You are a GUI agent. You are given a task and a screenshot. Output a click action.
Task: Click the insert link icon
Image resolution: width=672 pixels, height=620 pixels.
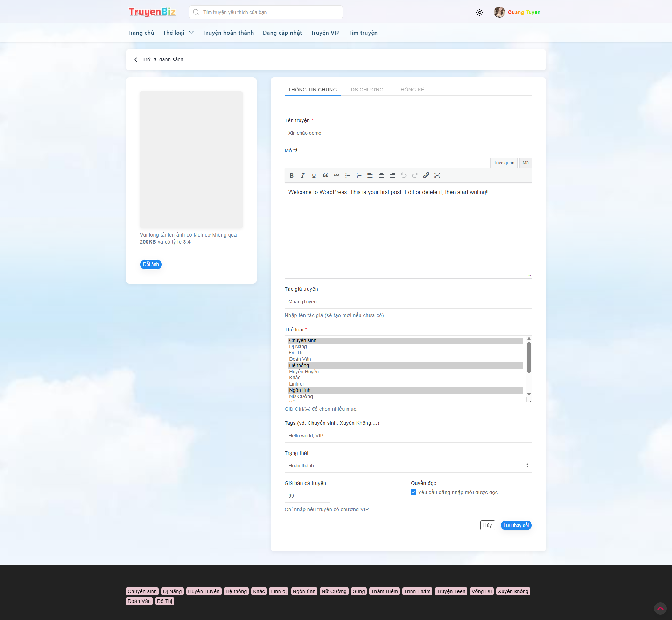click(426, 176)
